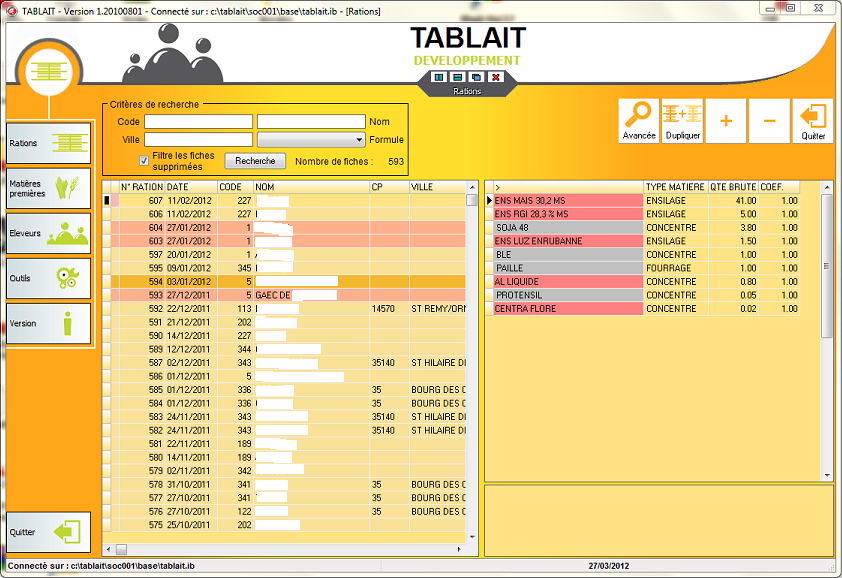Viewport: 842px width, 578px height.
Task: Click the TYPE MATIERE column header
Action: coord(676,187)
